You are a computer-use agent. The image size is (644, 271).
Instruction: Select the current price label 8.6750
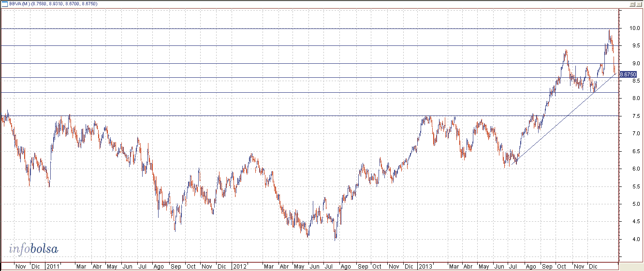pos(628,74)
